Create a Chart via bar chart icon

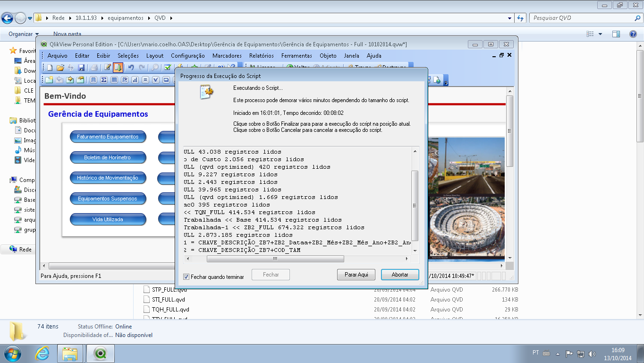point(135,80)
